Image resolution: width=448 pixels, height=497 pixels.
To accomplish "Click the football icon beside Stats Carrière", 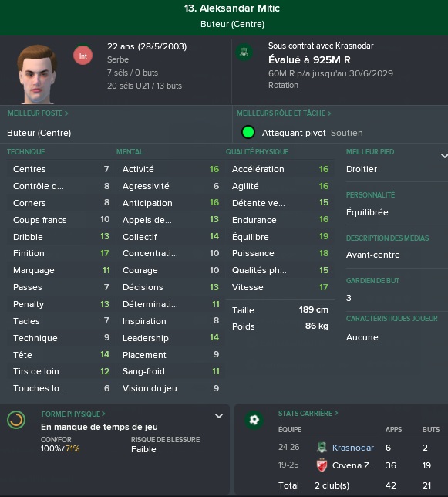I will click(x=254, y=421).
